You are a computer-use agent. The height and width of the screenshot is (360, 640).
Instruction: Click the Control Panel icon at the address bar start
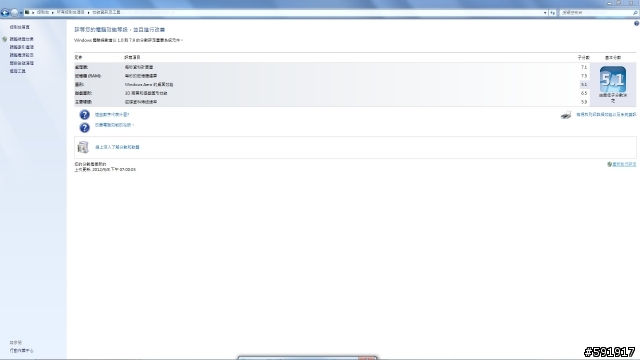[27, 13]
